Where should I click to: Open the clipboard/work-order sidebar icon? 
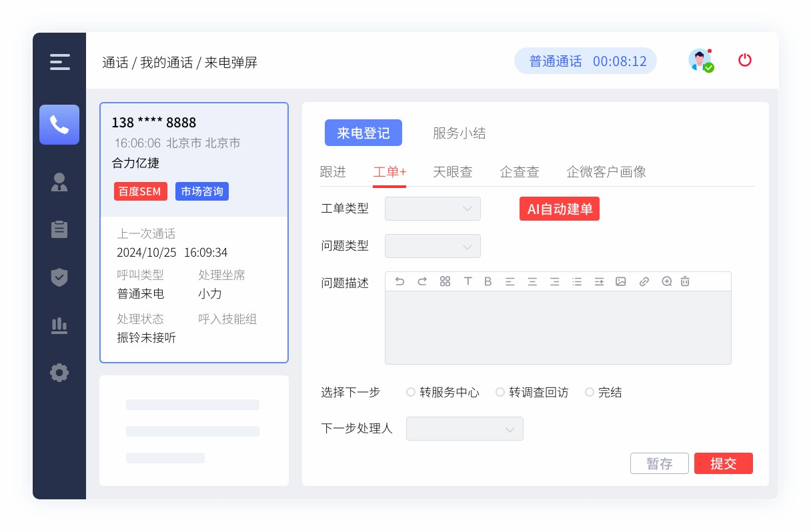(x=59, y=229)
